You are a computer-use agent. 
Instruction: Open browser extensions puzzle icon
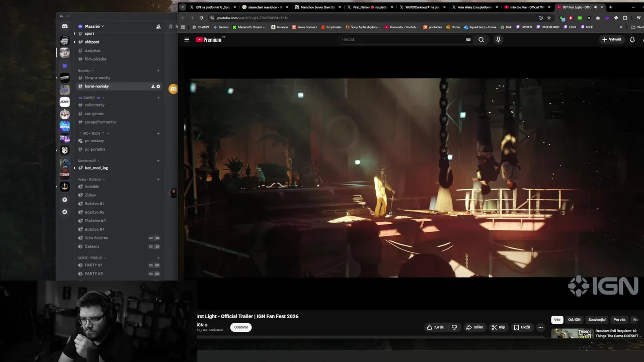[625, 18]
